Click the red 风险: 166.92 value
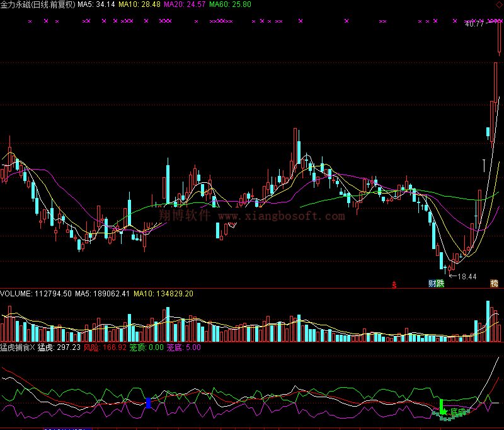The width and height of the screenshot is (504, 430). [105, 347]
